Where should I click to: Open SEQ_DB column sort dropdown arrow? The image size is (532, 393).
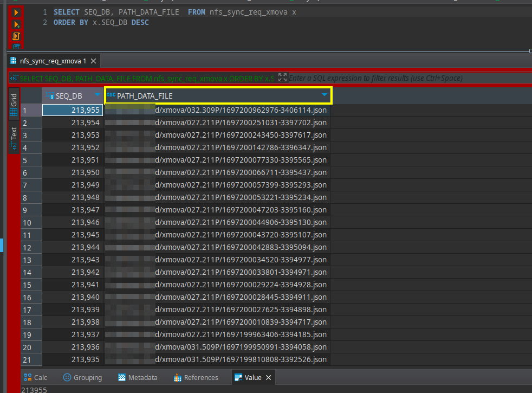tap(98, 95)
